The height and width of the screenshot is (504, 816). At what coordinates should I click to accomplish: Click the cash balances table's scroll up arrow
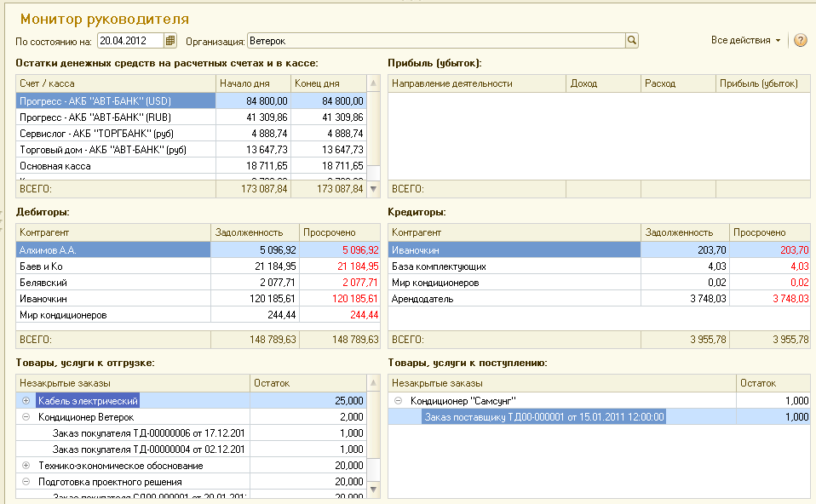373,83
